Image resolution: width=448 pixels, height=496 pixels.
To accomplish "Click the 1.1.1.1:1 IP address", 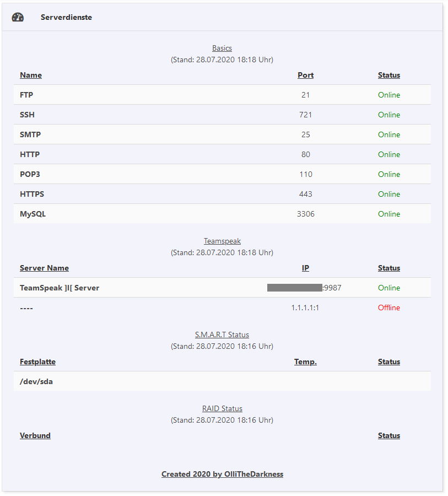I will point(305,308).
